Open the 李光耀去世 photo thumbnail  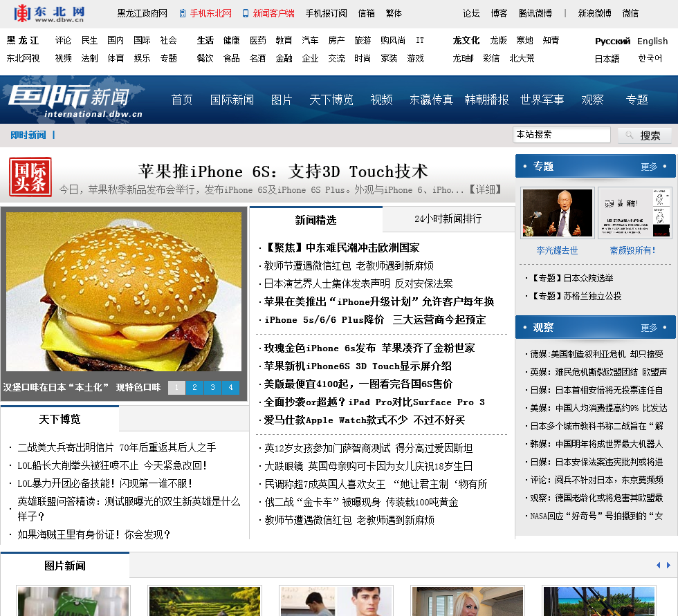coord(558,212)
